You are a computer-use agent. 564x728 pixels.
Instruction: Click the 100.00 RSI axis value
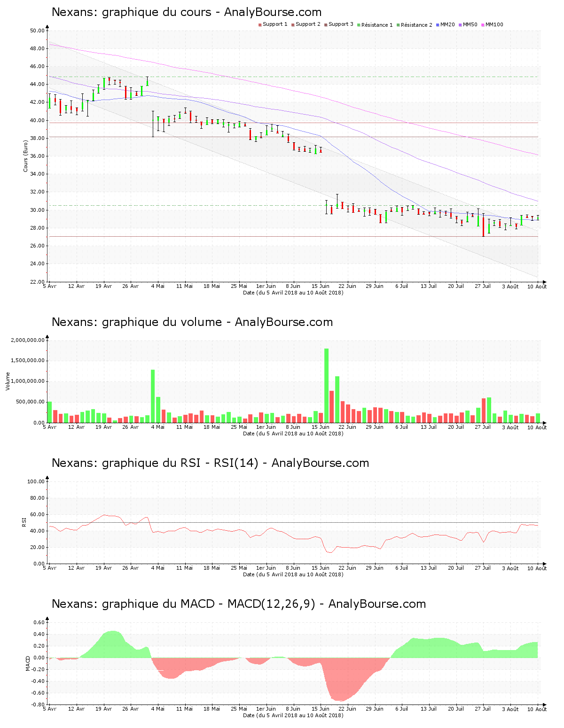36,481
